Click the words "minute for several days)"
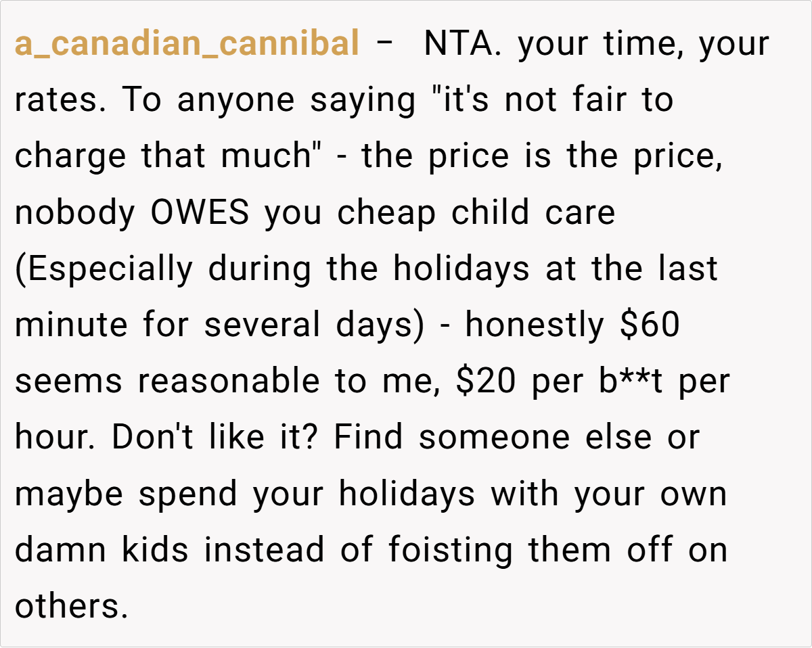Viewport: 812px width, 648px height. (219, 325)
